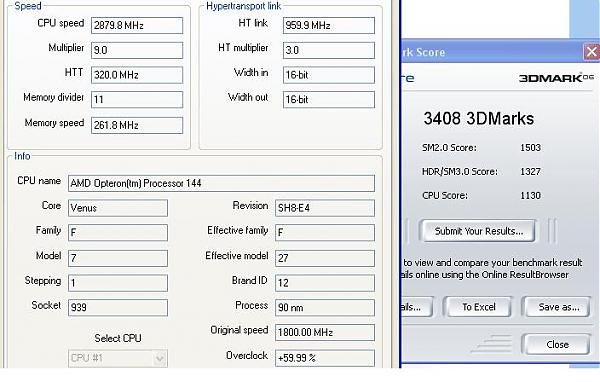Click the Overclock field +59.99 %
Image resolution: width=600 pixels, height=382 pixels.
pos(325,358)
